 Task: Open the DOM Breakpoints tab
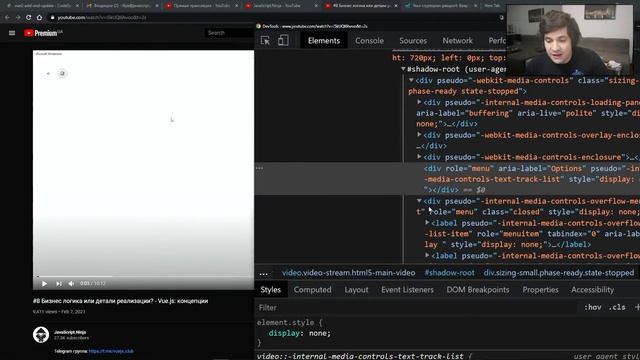coord(478,290)
